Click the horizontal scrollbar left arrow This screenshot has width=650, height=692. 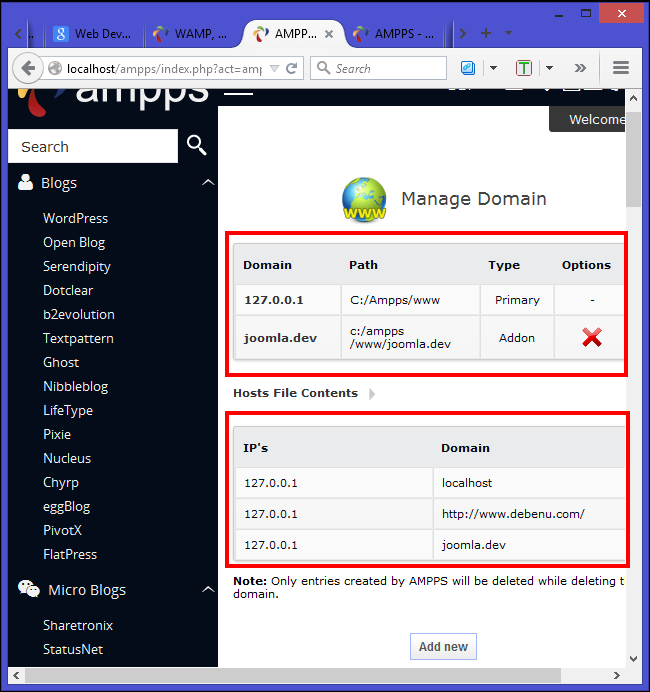(16, 675)
